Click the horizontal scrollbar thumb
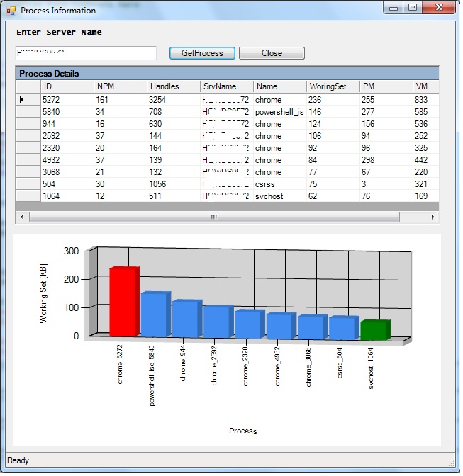The width and height of the screenshot is (463, 476). pyautogui.click(x=213, y=217)
